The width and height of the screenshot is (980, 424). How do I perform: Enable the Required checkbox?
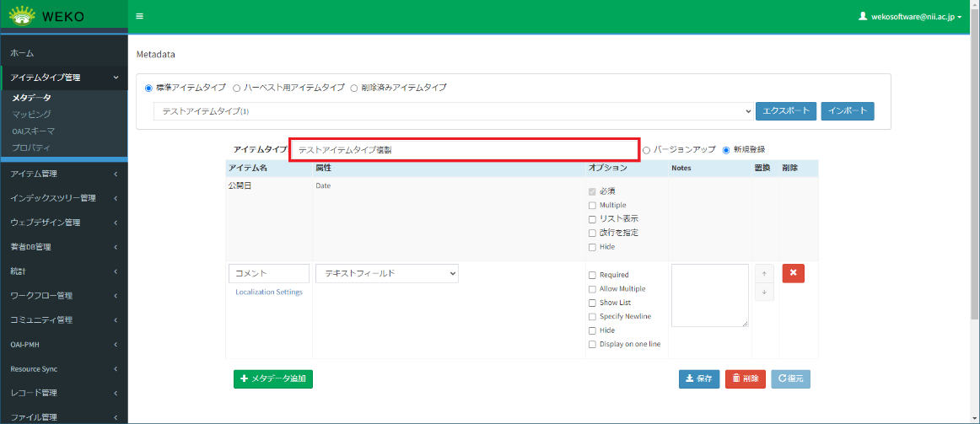coord(592,275)
